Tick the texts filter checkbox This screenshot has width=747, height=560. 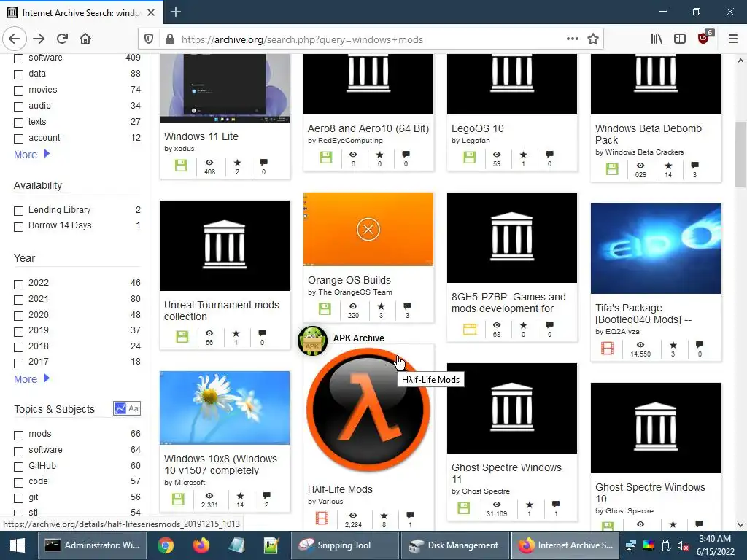[x=18, y=122]
